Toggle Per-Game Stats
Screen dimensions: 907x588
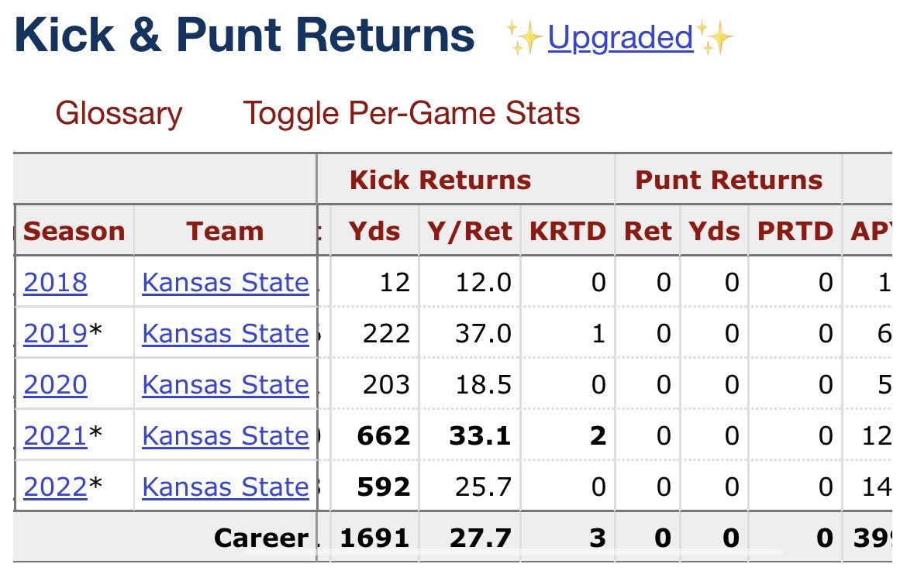pos(412,113)
